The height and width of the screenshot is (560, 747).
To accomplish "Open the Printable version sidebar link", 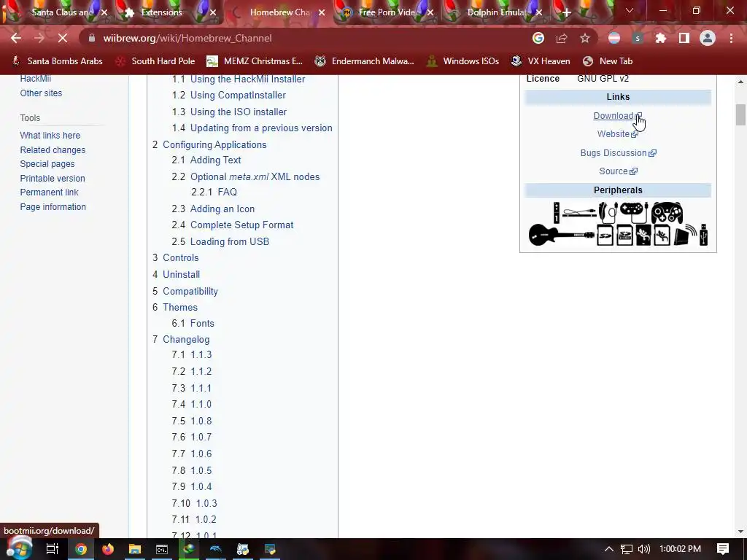I will coord(53,178).
